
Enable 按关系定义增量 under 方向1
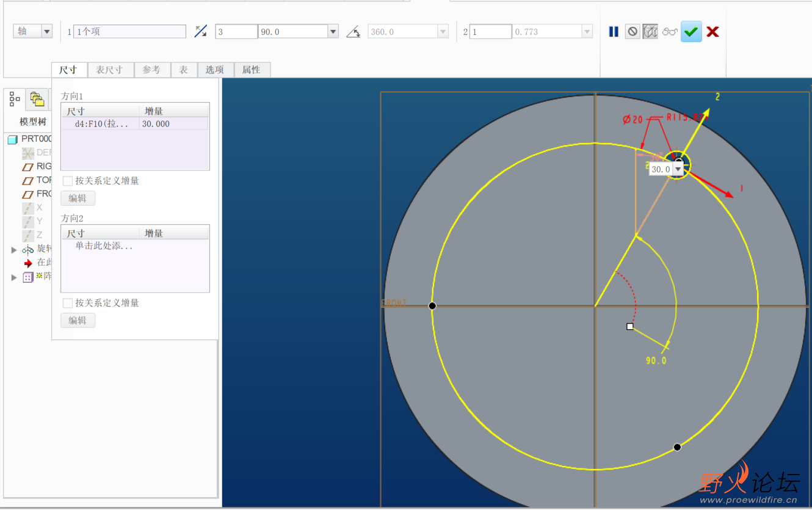(x=68, y=181)
